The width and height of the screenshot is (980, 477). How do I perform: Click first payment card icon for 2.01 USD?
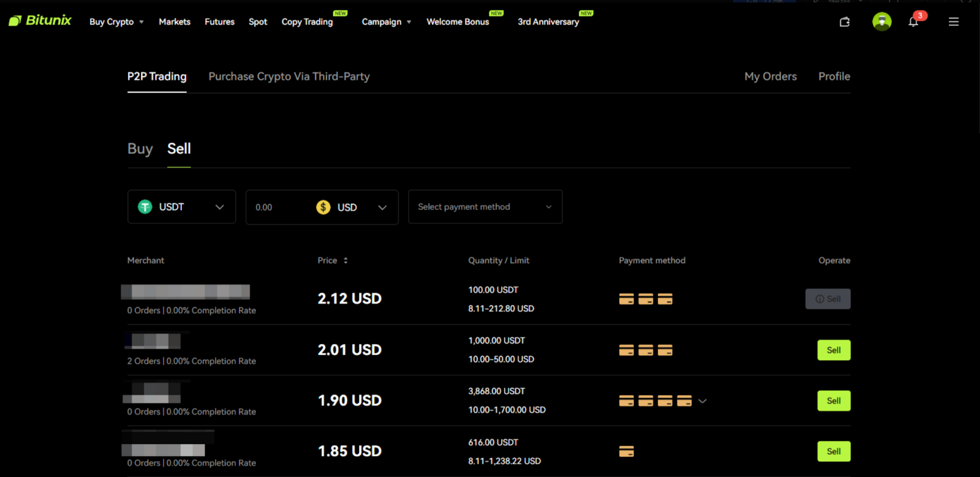point(627,350)
